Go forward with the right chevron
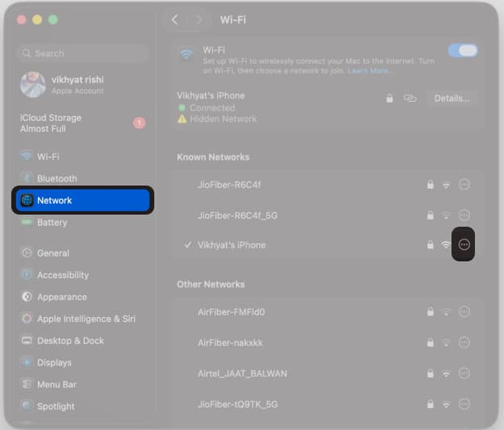 199,20
